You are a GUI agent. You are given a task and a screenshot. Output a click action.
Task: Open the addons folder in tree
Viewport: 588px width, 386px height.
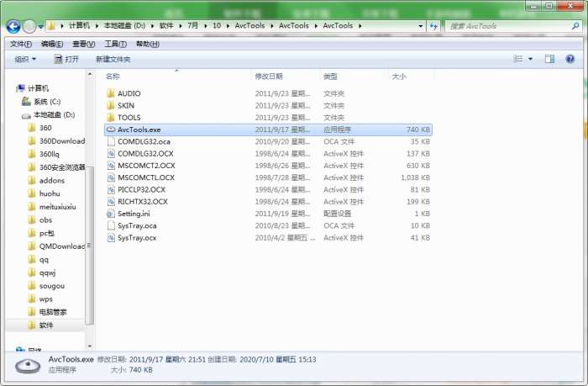click(x=46, y=180)
